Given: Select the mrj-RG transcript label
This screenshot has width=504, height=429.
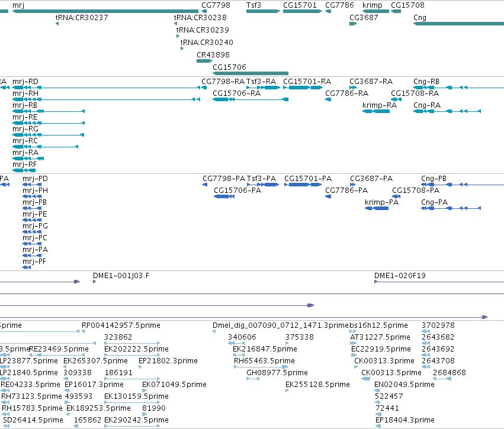Looking at the screenshot, I should tap(25, 129).
